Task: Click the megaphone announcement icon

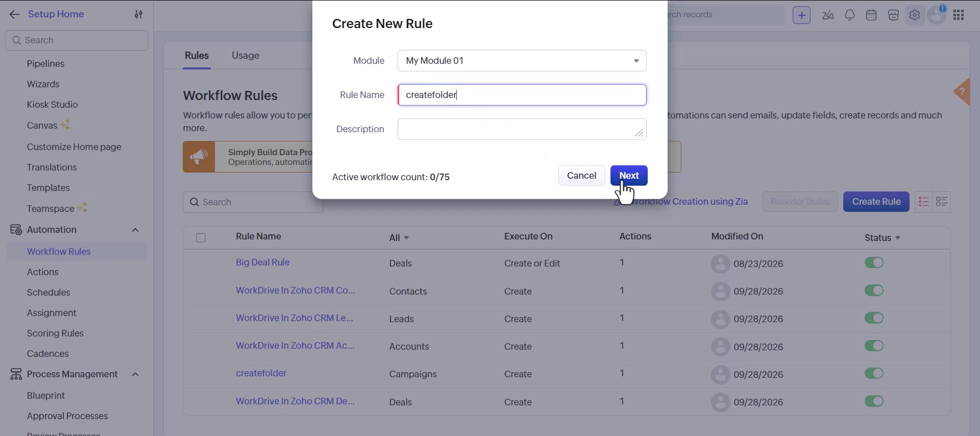Action: (199, 157)
